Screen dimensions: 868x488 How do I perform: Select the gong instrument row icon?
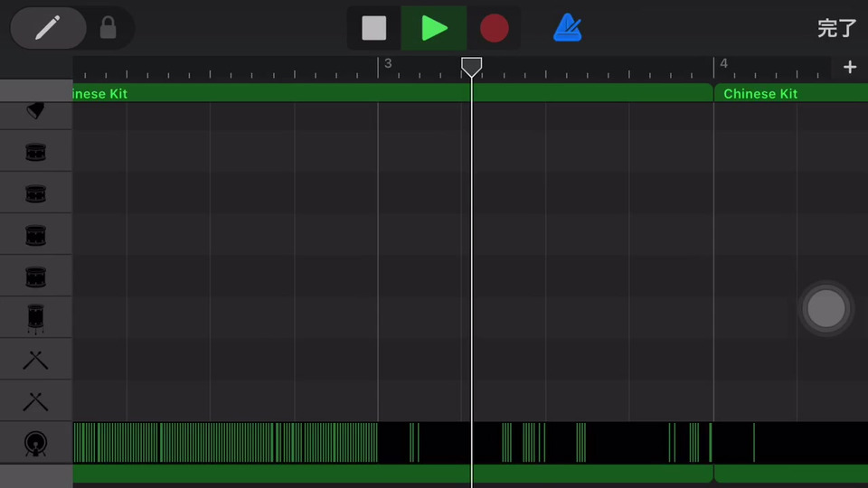pos(36,444)
